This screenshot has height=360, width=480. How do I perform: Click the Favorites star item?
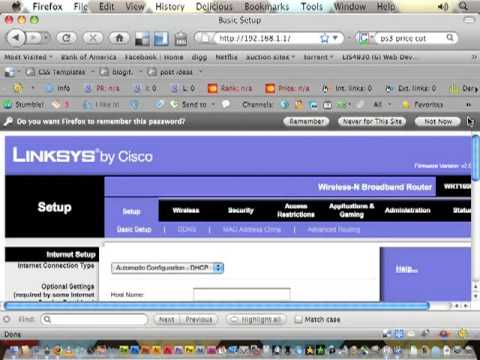tap(423, 105)
